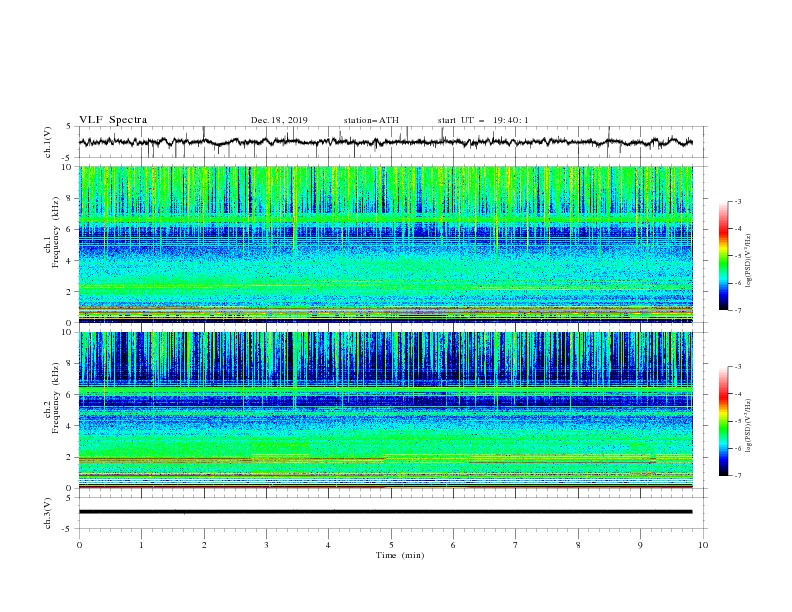Click the ch.1 spectrogram color bar
Viewport: 792px width, 612px height.
(723, 255)
